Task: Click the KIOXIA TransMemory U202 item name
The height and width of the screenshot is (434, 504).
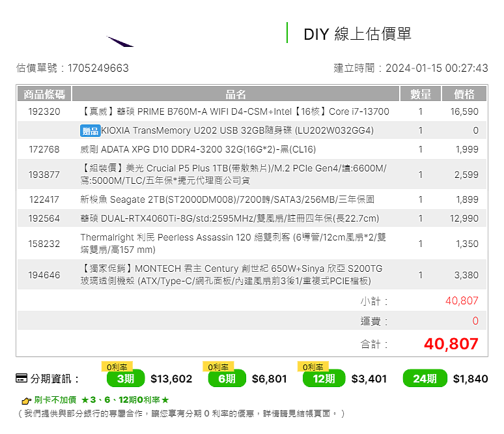Action: point(237,130)
